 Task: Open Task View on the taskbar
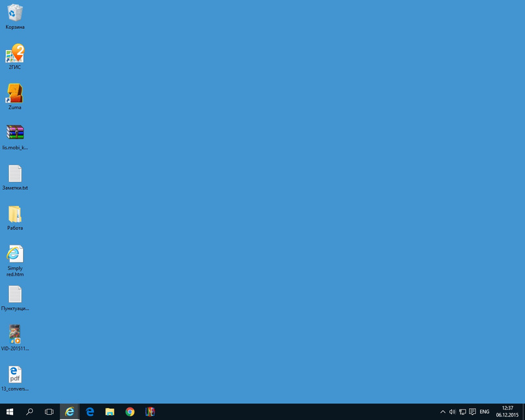tap(49, 411)
